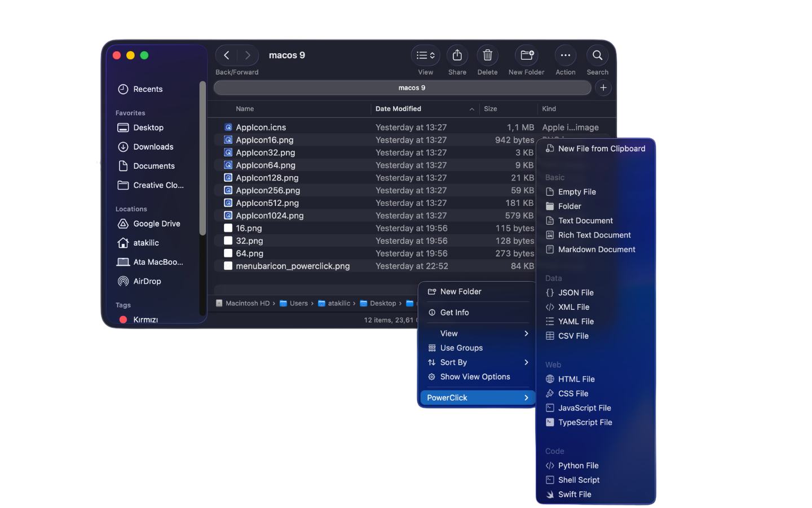
Task: Choose New File from Clipboard
Action: [602, 148]
